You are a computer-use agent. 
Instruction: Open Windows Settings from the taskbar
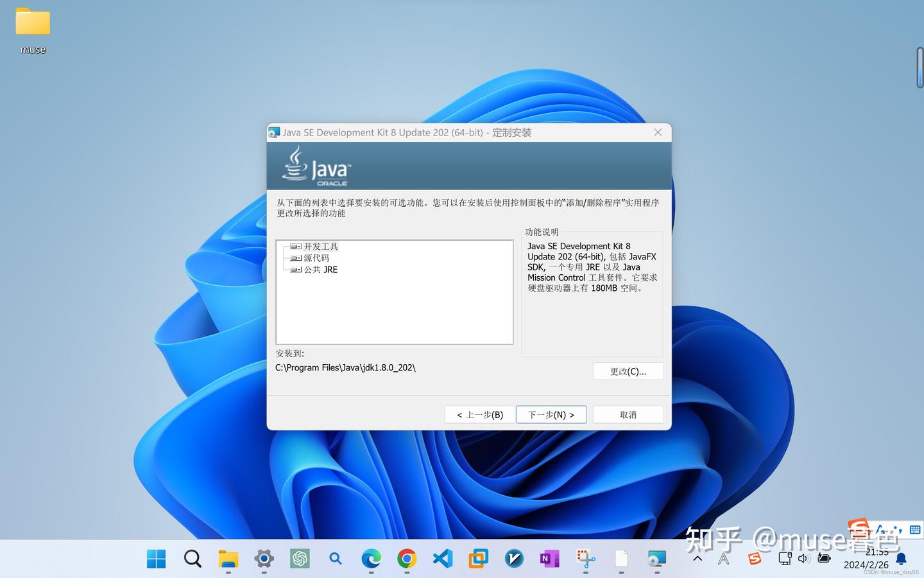[x=264, y=559]
